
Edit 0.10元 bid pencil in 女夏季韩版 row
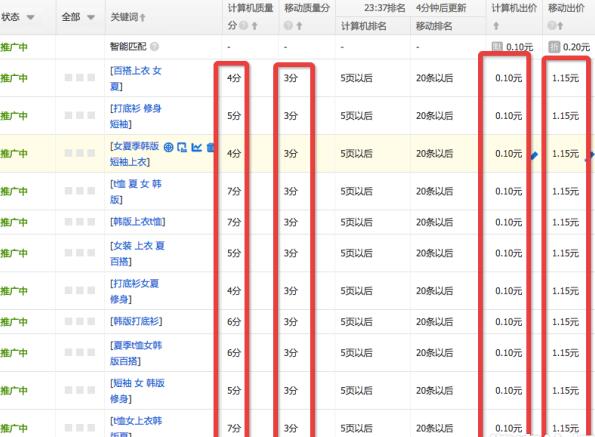pos(534,155)
